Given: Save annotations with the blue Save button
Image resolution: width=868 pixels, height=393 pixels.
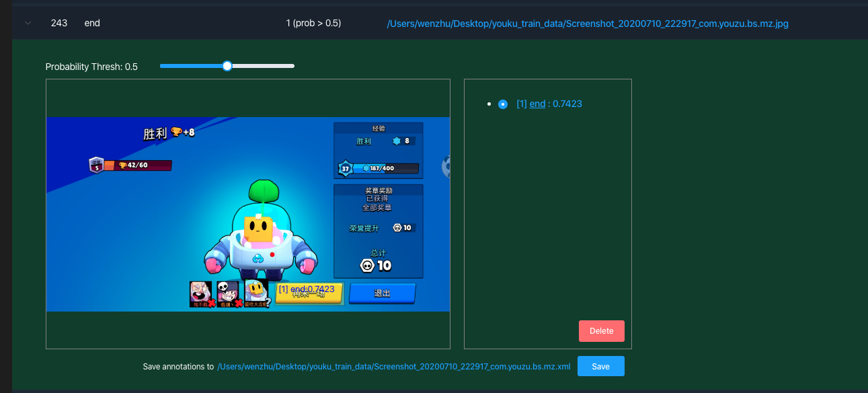Looking at the screenshot, I should (x=601, y=366).
